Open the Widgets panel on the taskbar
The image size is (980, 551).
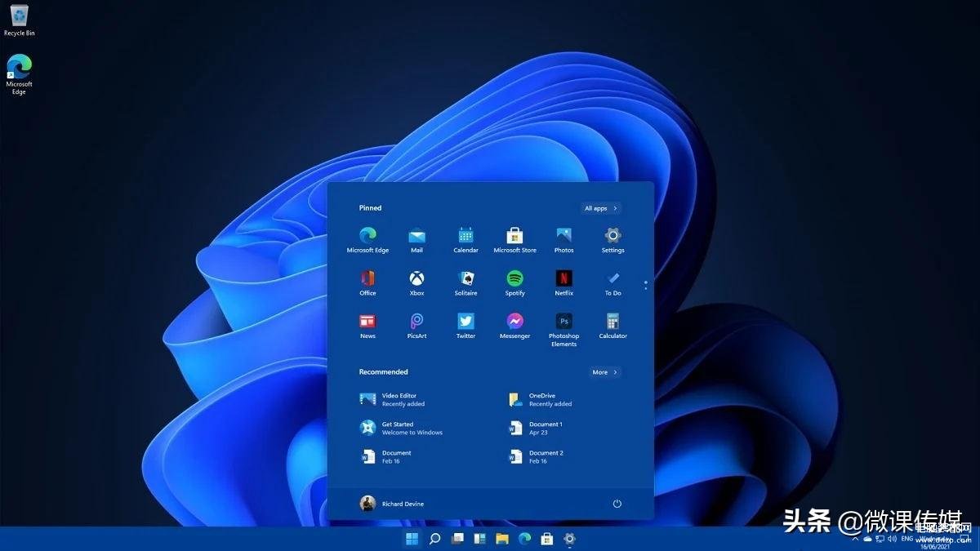[479, 539]
